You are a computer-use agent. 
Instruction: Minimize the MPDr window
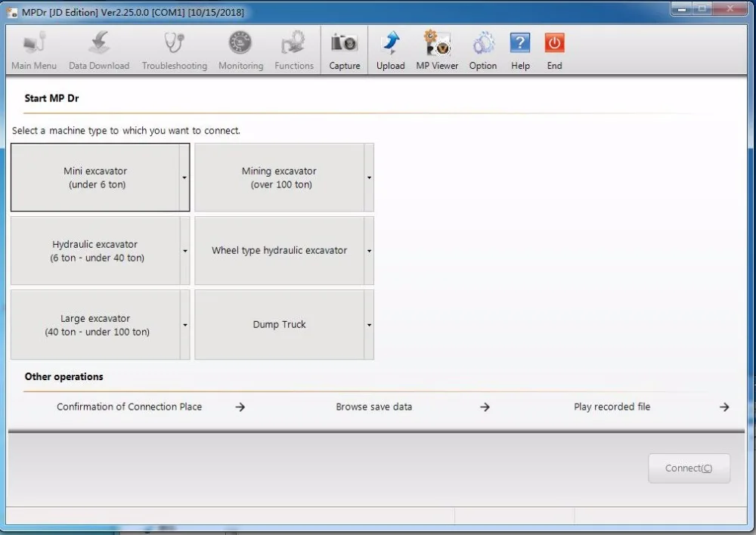(x=682, y=8)
